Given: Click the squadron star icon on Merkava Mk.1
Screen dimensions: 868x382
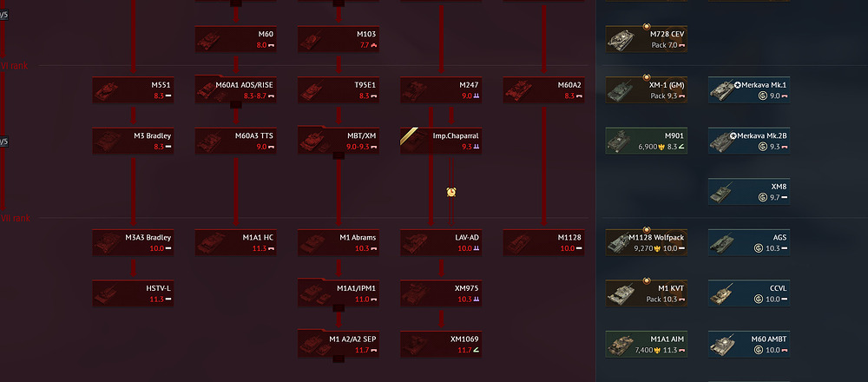Looking at the screenshot, I should coord(736,85).
